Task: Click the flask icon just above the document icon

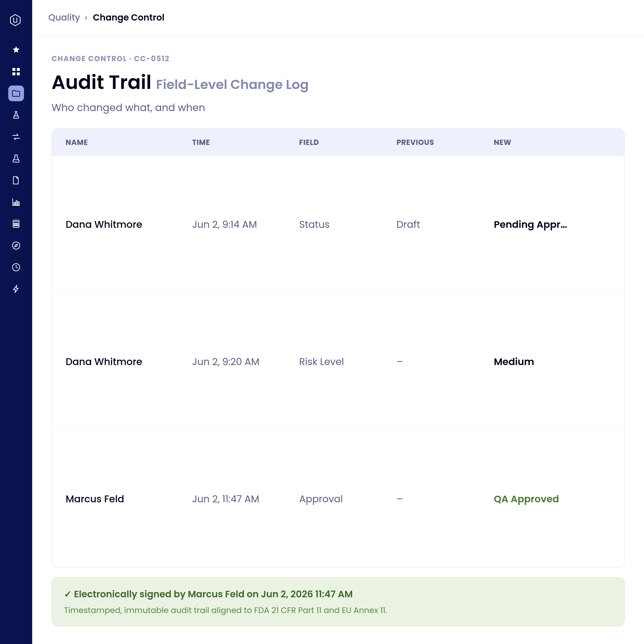Action: (x=16, y=159)
